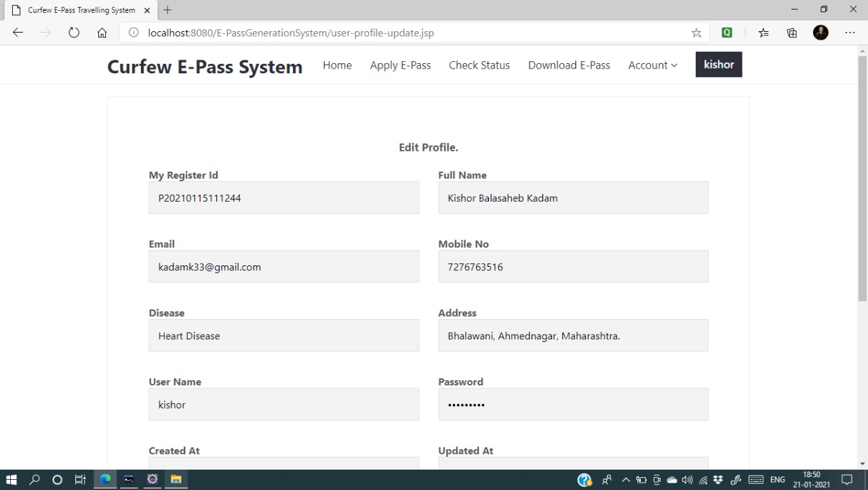Image resolution: width=868 pixels, height=490 pixels.
Task: Click the My Register Id field
Action: (x=283, y=197)
